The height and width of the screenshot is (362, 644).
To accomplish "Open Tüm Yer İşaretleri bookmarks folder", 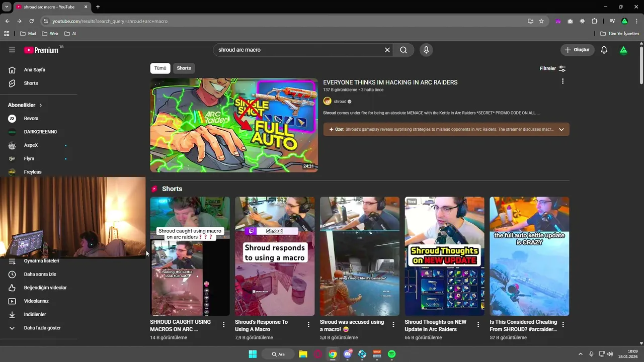I will tap(620, 34).
